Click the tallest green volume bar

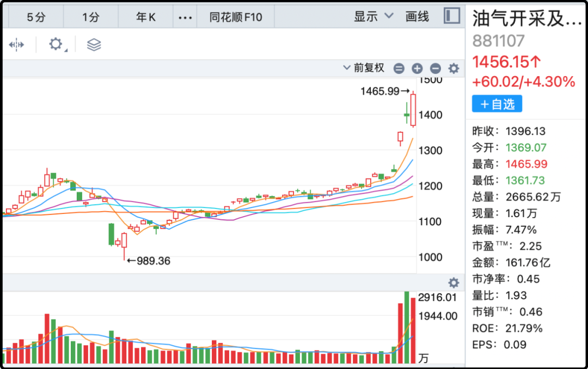tap(406, 328)
